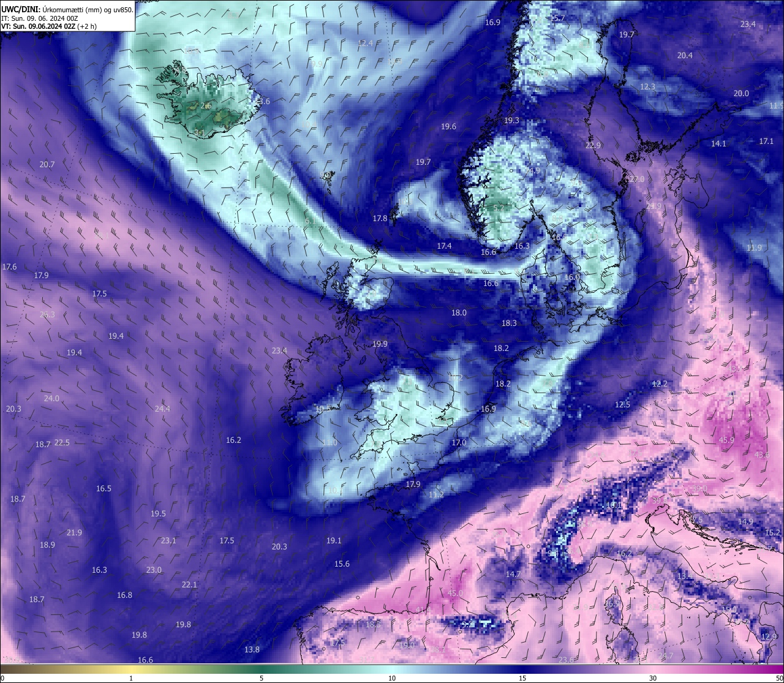Image resolution: width=784 pixels, height=683 pixels.
Task: Click the map value '18.9'
Action: 47,545
